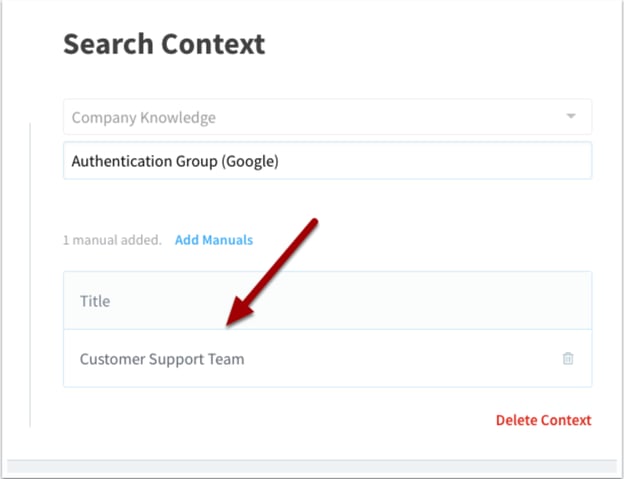Open the Add Manuals link
This screenshot has width=624, height=479.
214,240
